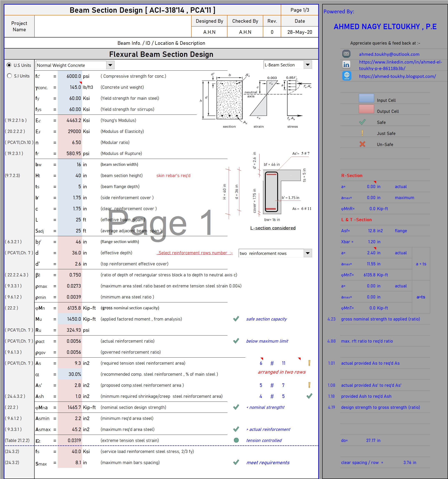Click the Mu applied factored moment input cell
This screenshot has width=448, height=479.
point(70,319)
